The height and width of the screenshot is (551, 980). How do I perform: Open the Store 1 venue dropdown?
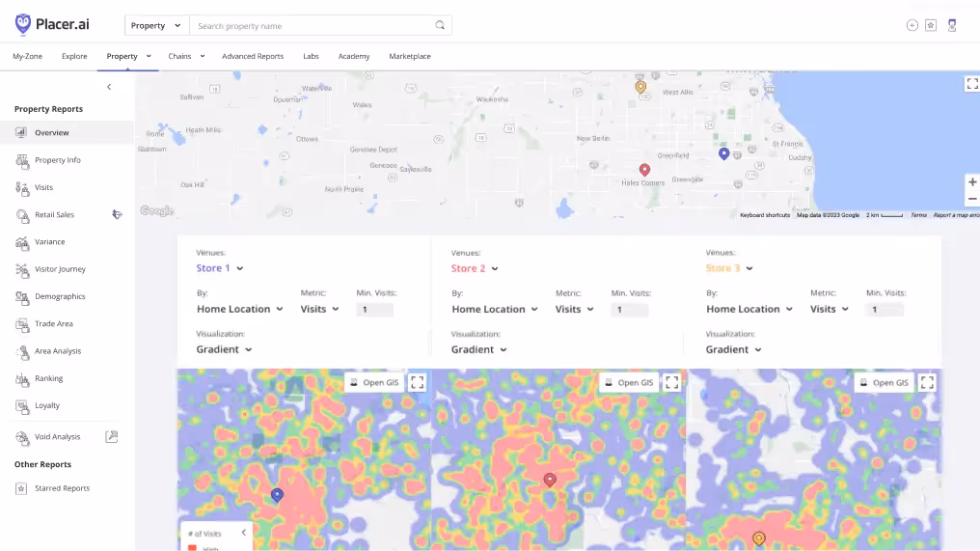pyautogui.click(x=220, y=268)
